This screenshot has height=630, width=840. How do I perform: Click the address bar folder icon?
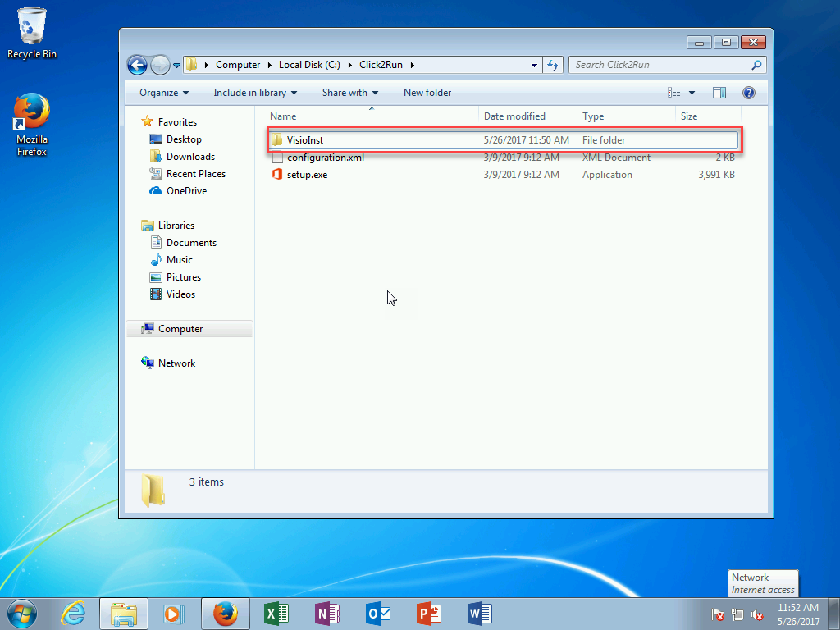click(192, 65)
